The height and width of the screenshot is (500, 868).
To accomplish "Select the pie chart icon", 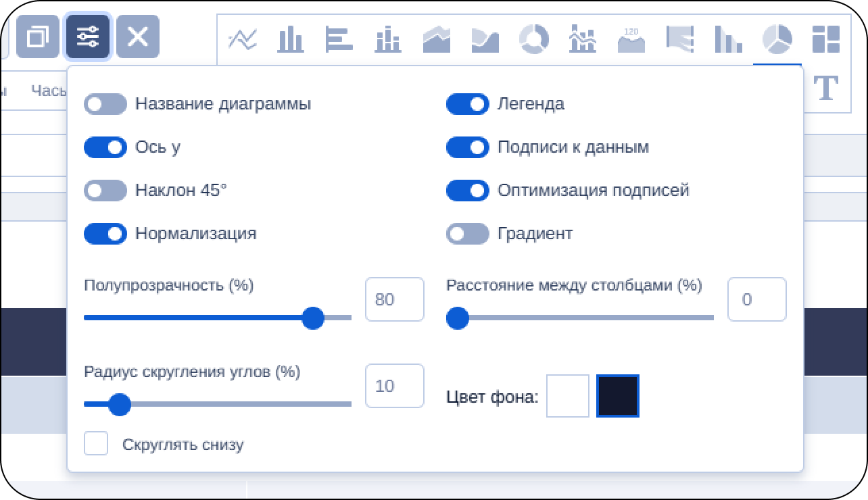I will tap(777, 40).
